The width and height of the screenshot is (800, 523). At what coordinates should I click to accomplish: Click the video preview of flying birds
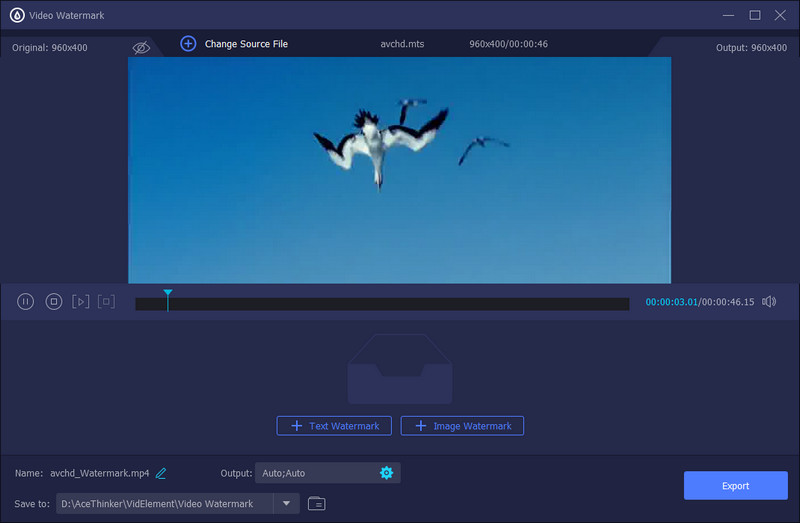pos(399,170)
